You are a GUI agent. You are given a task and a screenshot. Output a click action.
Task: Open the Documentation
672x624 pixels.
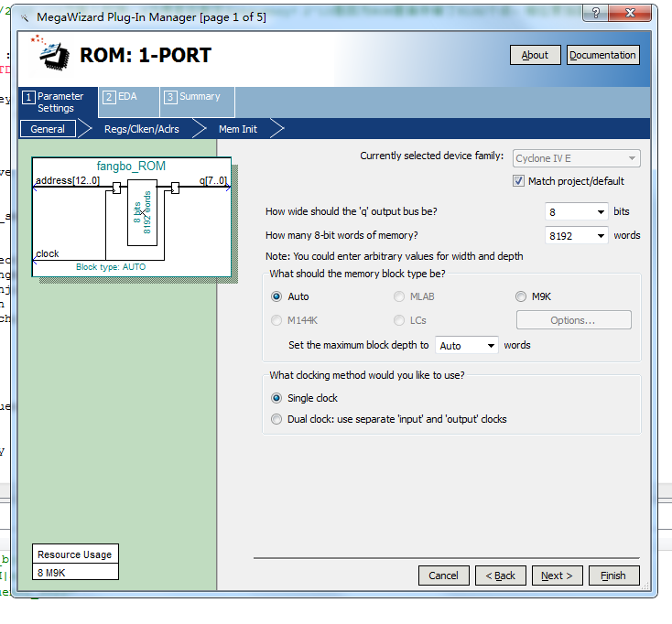click(x=602, y=55)
